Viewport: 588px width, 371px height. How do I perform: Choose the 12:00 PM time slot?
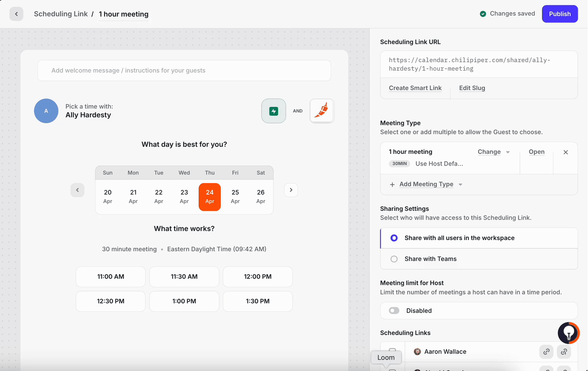(x=258, y=277)
